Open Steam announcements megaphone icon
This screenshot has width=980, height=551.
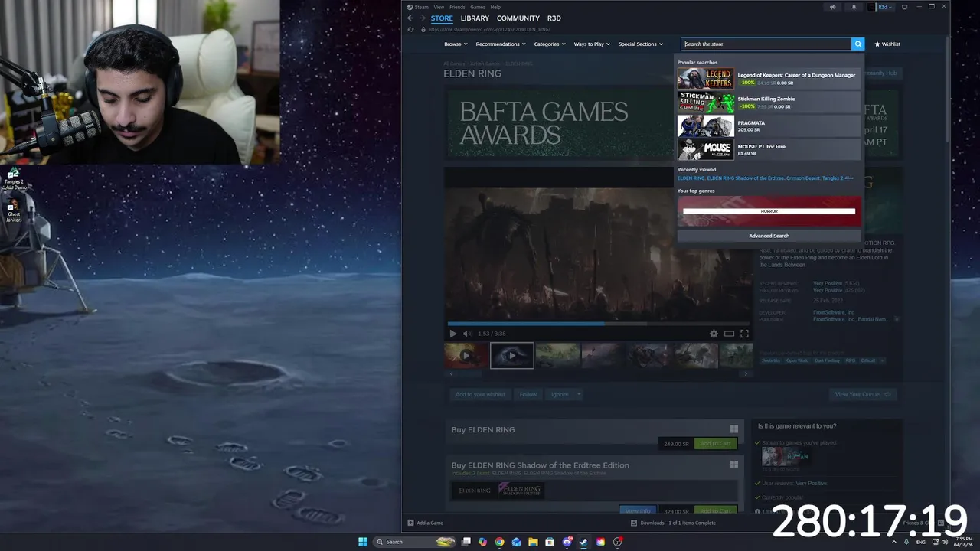coord(832,7)
